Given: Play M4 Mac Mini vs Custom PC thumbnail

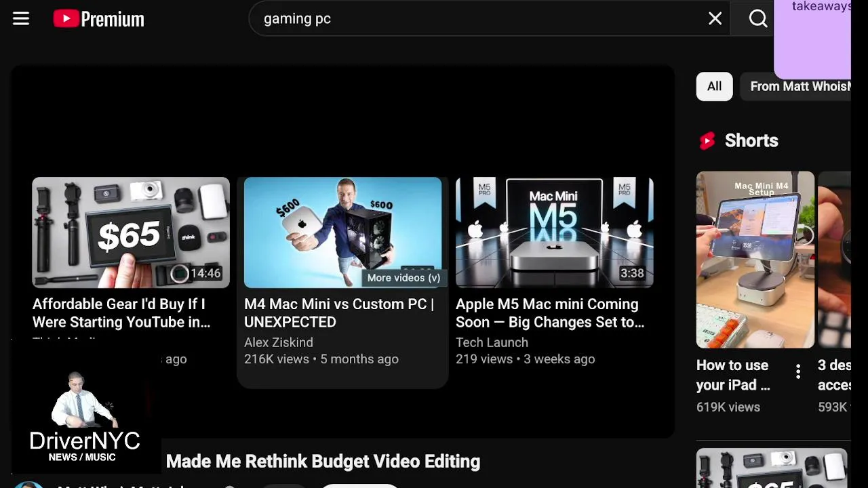Looking at the screenshot, I should [342, 232].
